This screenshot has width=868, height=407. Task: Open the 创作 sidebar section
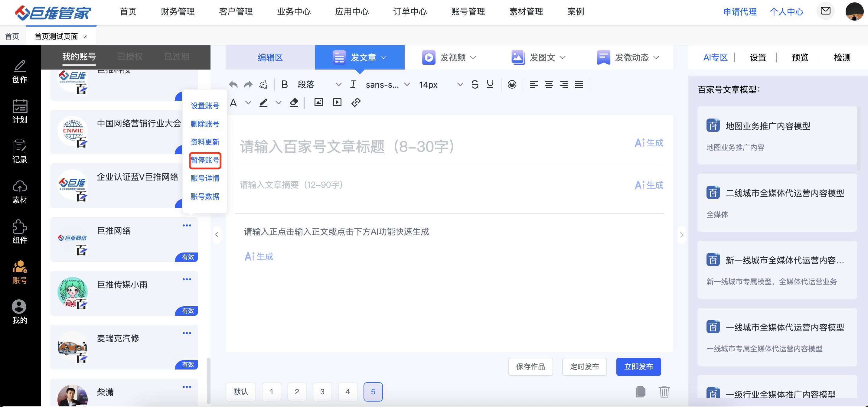20,71
